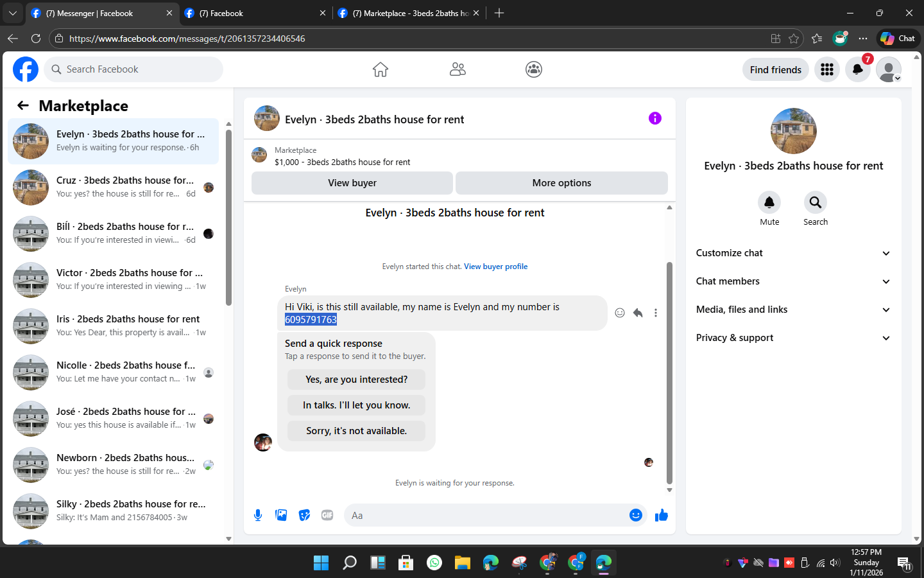Image resolution: width=924 pixels, height=578 pixels.
Task: Open the Friends icon in top navigation
Action: click(458, 69)
